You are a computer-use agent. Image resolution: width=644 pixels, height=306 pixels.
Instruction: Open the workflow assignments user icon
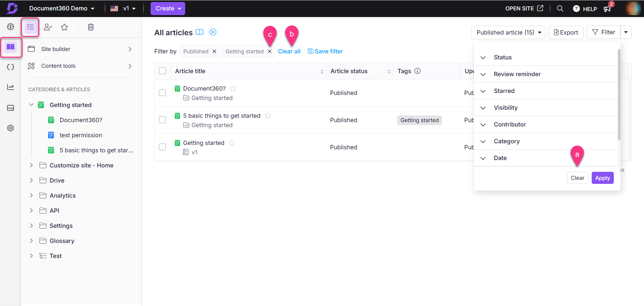point(48,27)
